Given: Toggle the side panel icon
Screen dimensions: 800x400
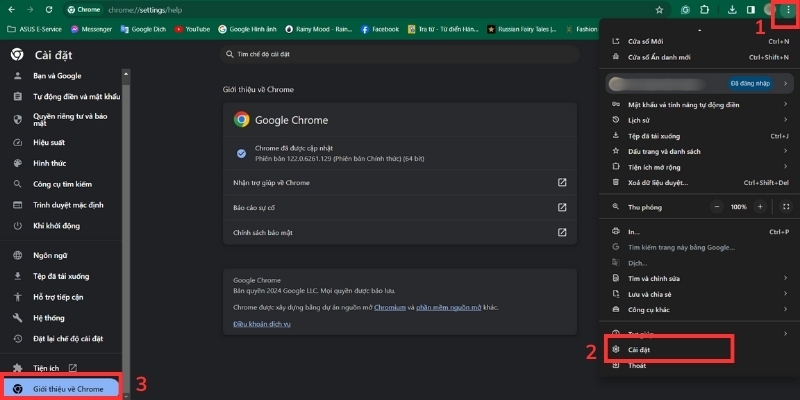Looking at the screenshot, I should (x=751, y=9).
